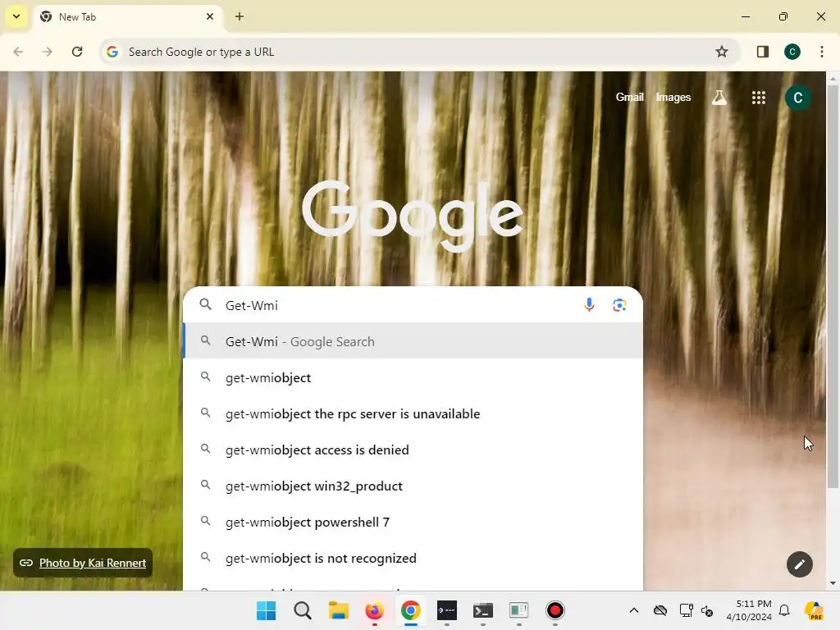Open Chrome profile C in toolbar
Image resolution: width=840 pixels, height=630 pixels.
pyautogui.click(x=792, y=52)
